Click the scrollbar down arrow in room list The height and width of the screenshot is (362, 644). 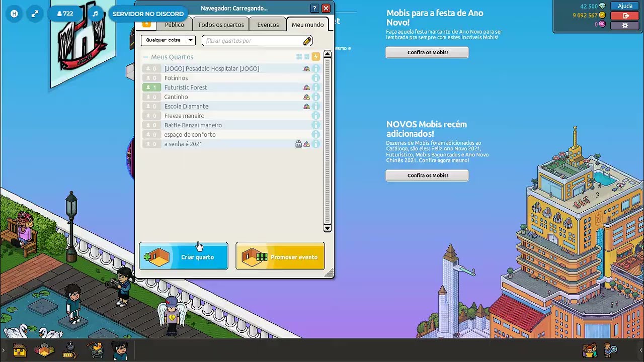coord(328,229)
